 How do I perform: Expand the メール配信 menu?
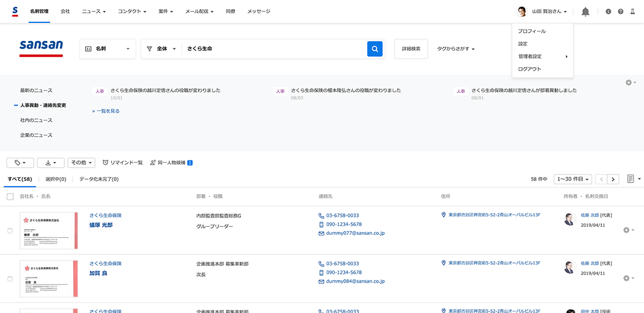click(199, 11)
